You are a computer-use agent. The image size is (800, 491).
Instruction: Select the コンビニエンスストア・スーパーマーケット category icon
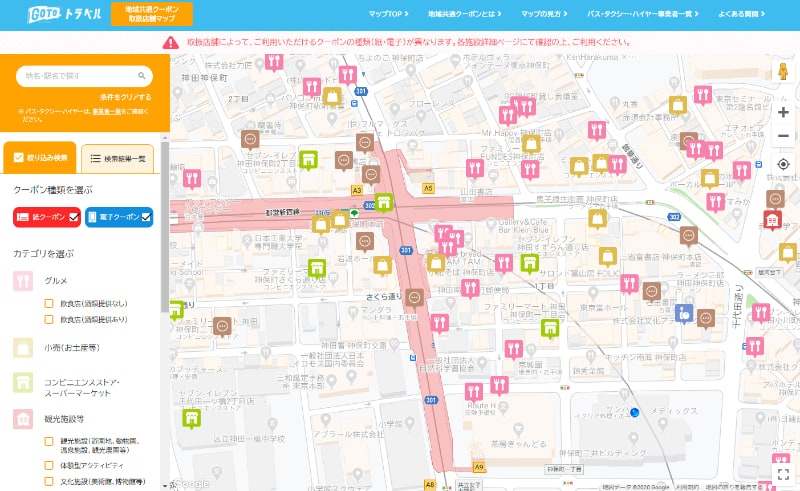click(23, 383)
